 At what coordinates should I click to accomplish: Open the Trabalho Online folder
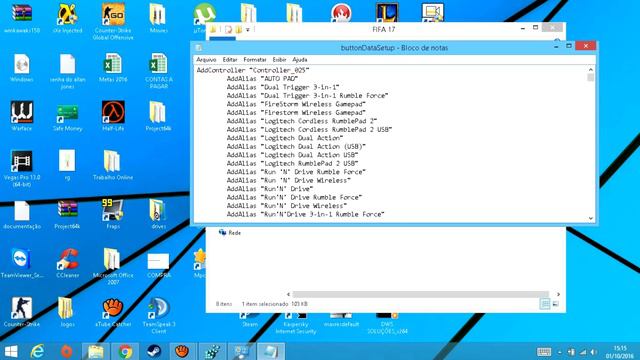113,165
